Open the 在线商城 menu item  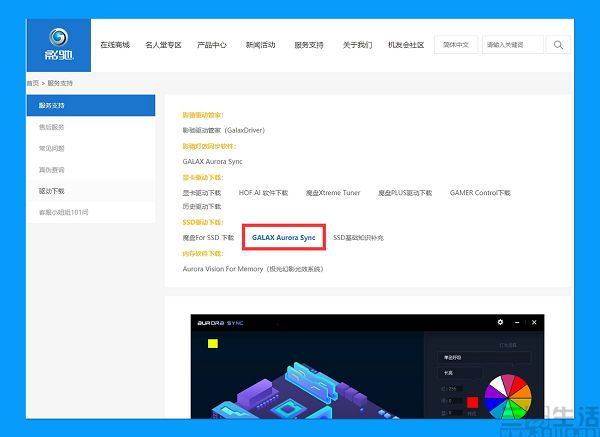click(x=115, y=45)
